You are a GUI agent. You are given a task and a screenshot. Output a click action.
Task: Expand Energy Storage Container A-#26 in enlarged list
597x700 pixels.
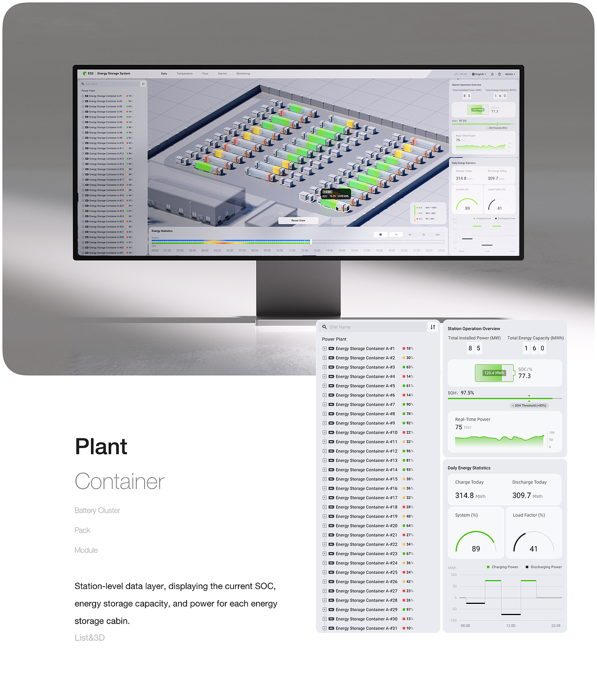pos(325,582)
